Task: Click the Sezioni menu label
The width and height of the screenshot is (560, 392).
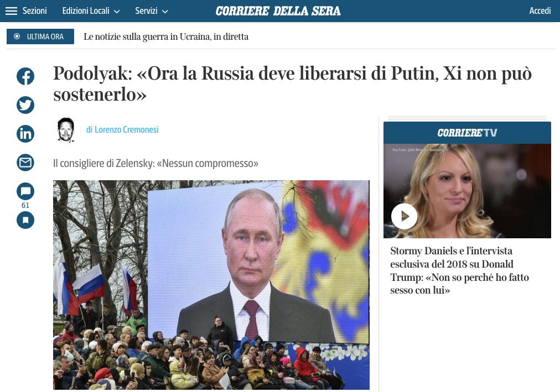Action: (35, 11)
